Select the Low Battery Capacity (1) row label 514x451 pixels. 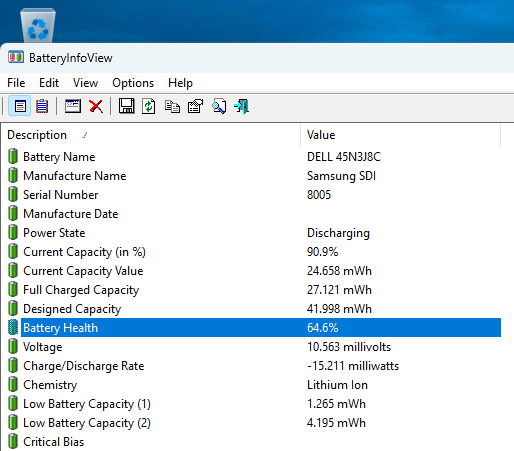coord(87,404)
